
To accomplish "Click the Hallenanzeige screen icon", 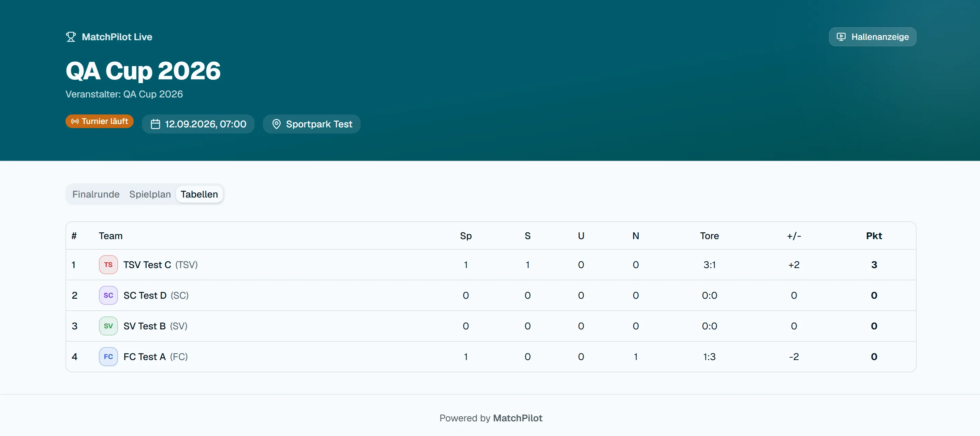I will (841, 37).
